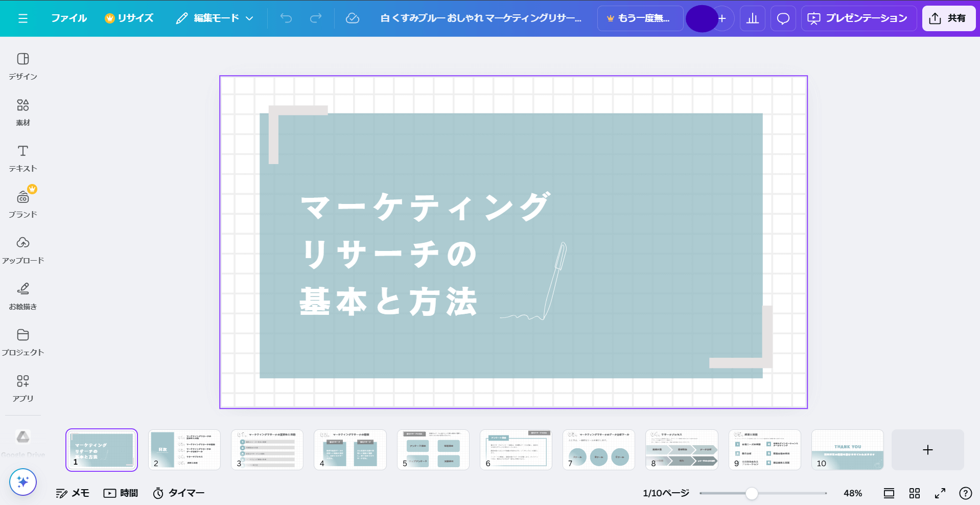Open the 時間 duration option
The width and height of the screenshot is (980, 505).
click(121, 493)
